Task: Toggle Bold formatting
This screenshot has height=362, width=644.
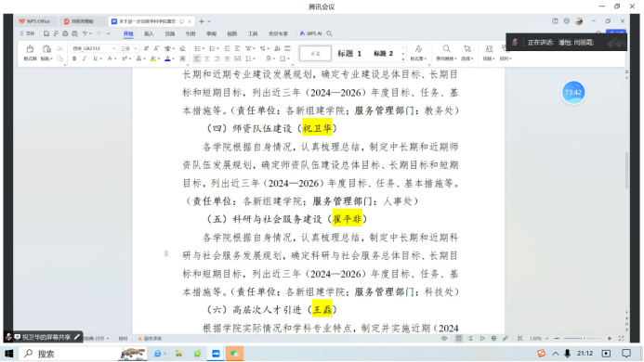Action: coord(74,58)
